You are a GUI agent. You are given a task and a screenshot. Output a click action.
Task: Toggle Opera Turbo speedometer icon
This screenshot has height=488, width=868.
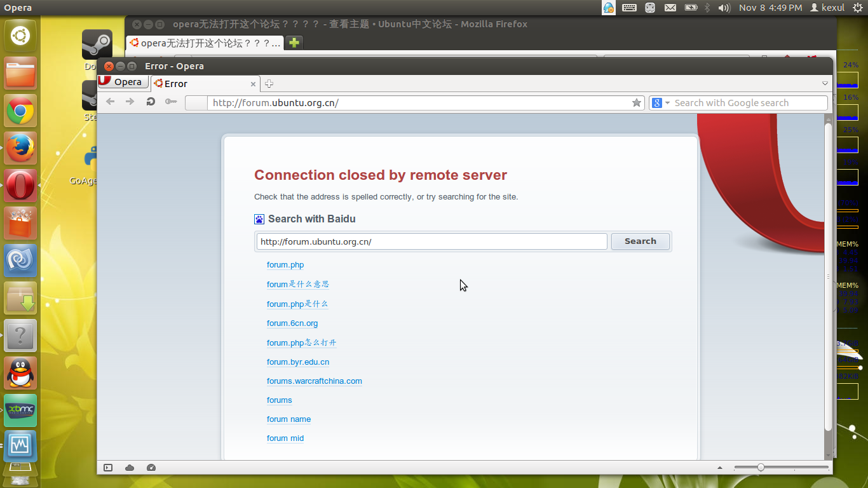click(151, 468)
